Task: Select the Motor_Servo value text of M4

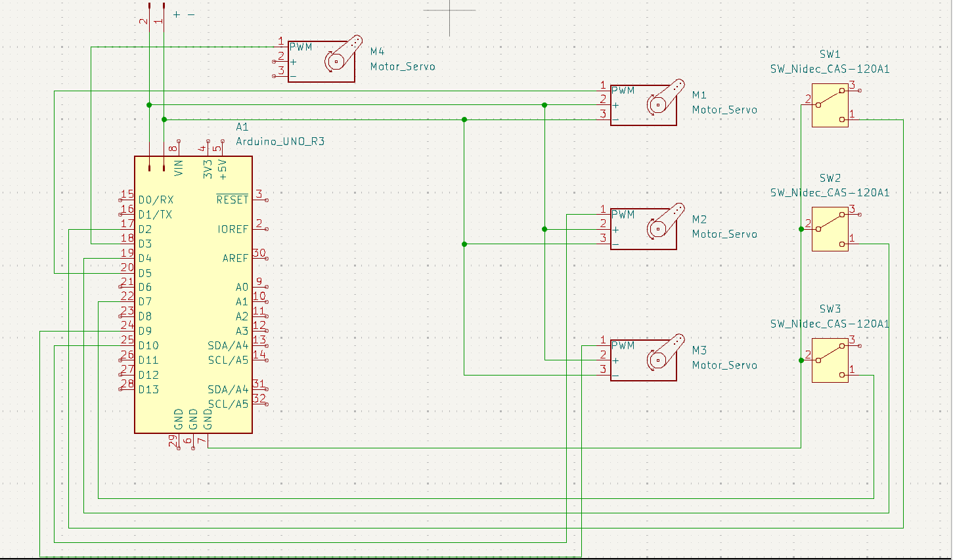Action: pos(403,66)
